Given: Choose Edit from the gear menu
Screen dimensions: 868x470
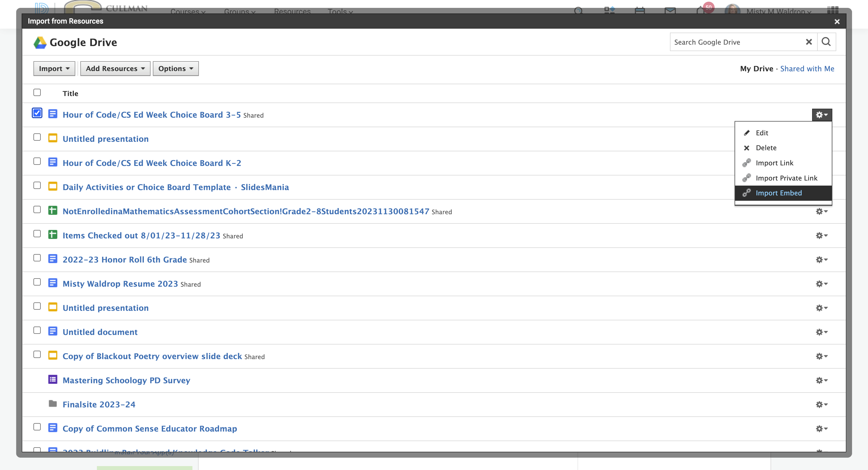Looking at the screenshot, I should coord(783,133).
